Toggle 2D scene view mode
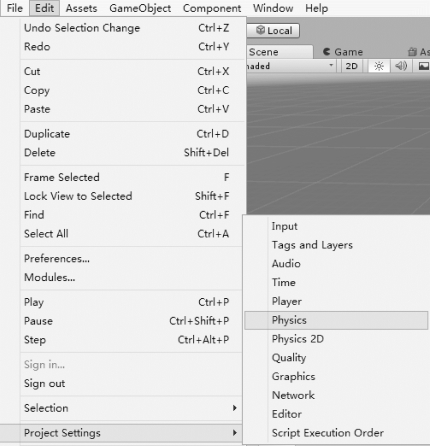 (x=352, y=66)
